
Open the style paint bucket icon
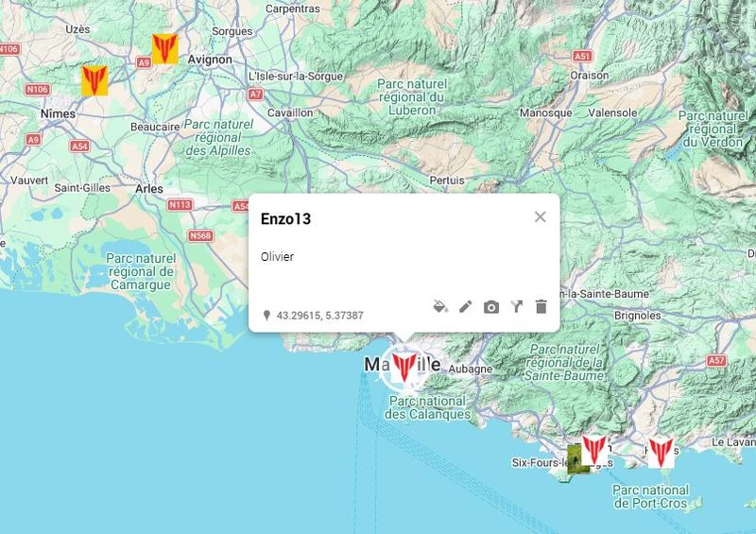(x=440, y=306)
